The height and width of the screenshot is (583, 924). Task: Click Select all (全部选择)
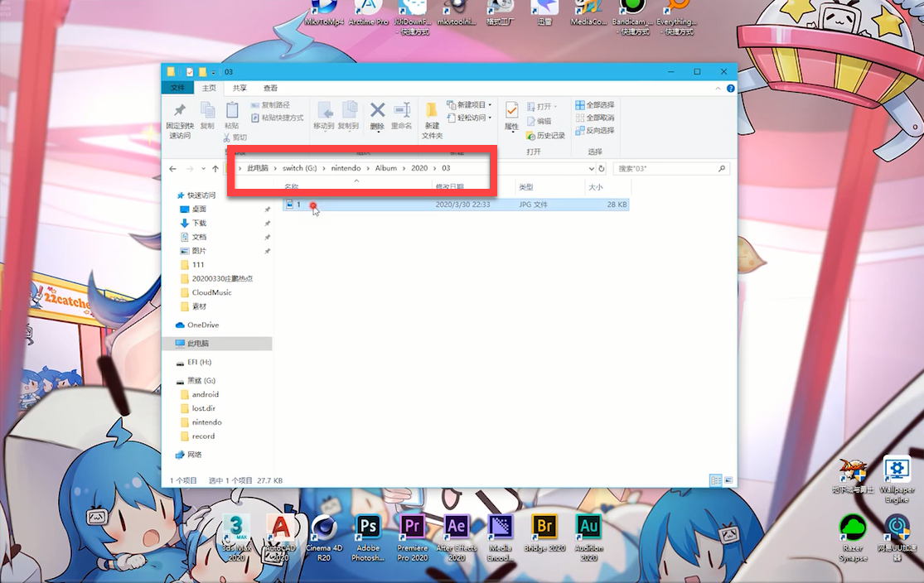594,105
